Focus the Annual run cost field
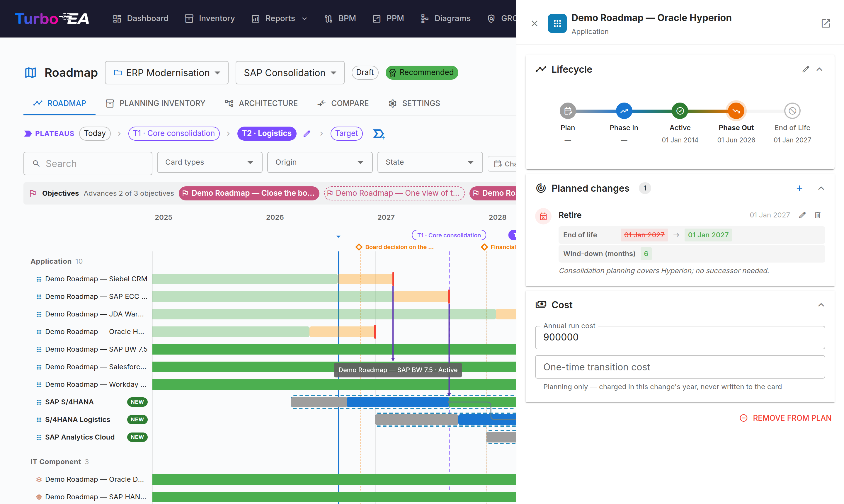The width and height of the screenshot is (844, 504). click(680, 337)
